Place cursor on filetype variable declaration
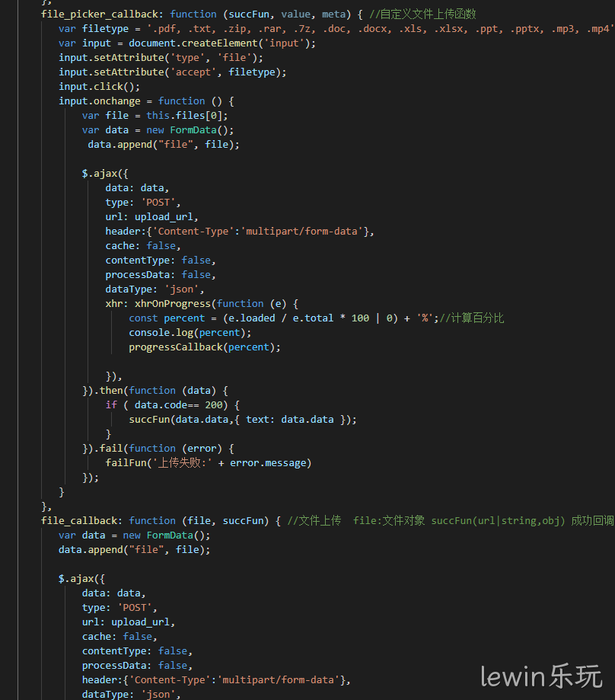Image resolution: width=615 pixels, height=700 pixels. 105,29
